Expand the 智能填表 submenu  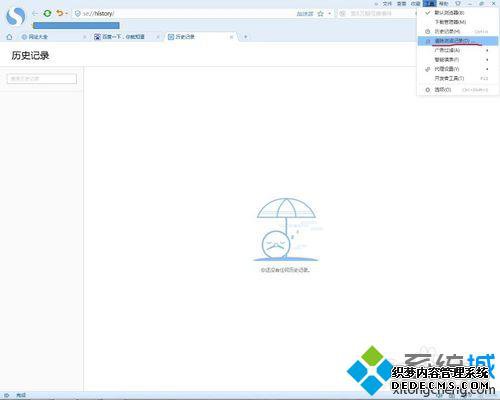click(x=457, y=60)
